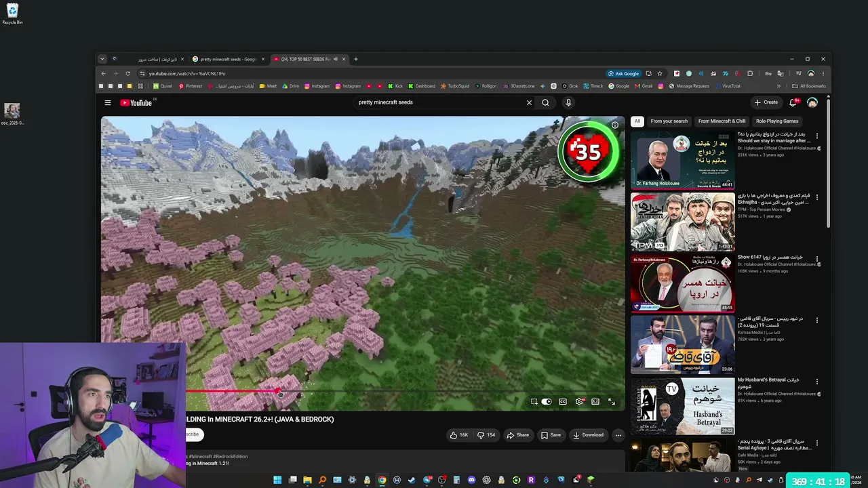
Task: Open YouTube notifications bell
Action: 793,102
